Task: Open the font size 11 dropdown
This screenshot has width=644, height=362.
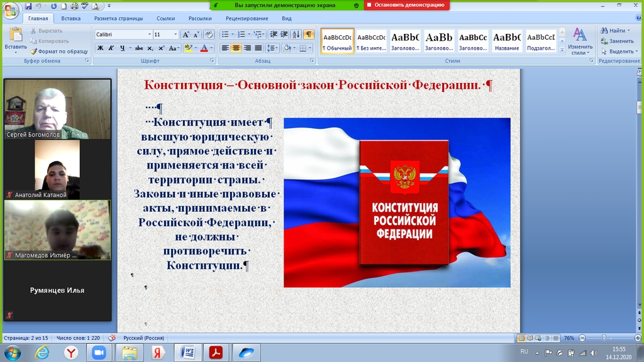Action: (176, 35)
